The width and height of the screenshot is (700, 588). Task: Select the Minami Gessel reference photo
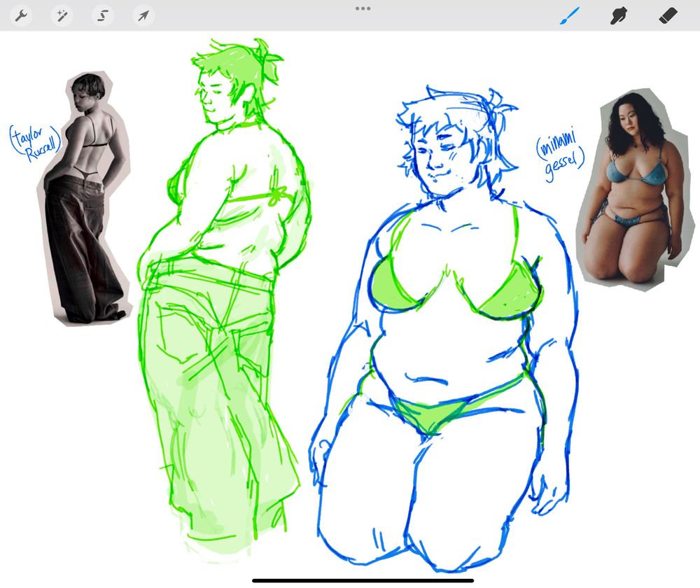point(630,189)
